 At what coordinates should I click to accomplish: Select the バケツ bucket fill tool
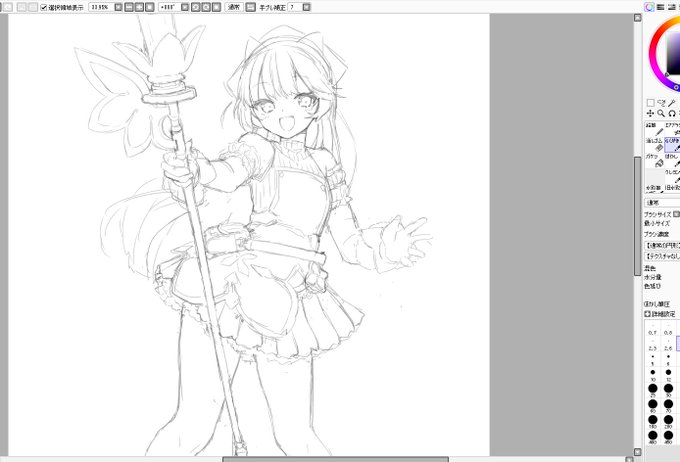pos(655,161)
